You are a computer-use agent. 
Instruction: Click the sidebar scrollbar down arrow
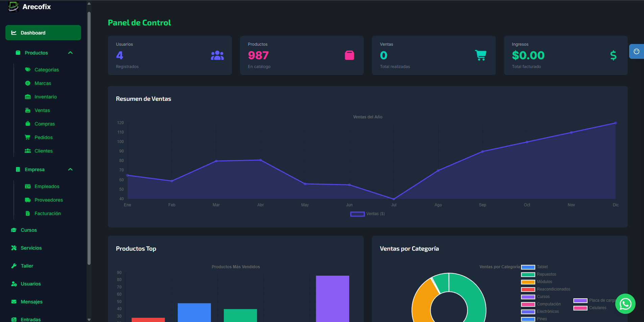89,319
